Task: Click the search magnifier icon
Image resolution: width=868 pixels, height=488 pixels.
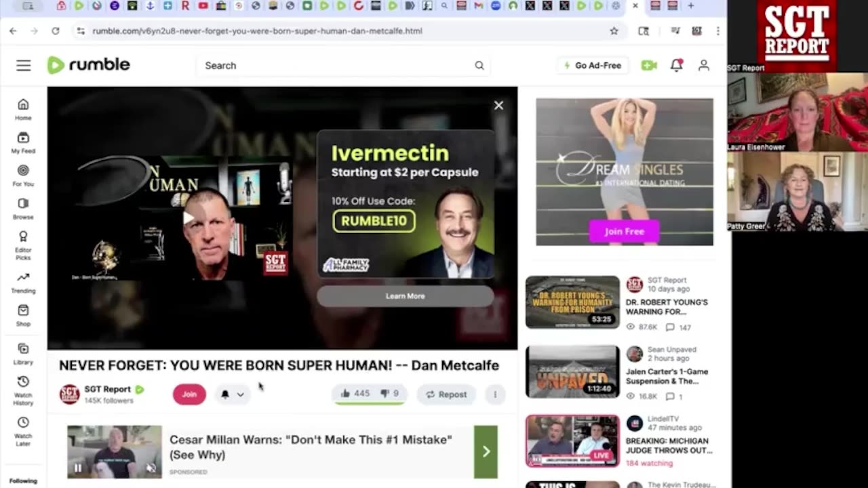Action: tap(479, 66)
